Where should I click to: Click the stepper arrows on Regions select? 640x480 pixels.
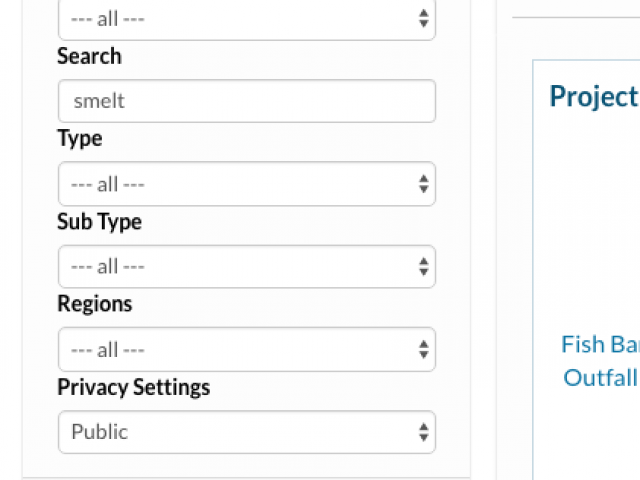click(424, 350)
